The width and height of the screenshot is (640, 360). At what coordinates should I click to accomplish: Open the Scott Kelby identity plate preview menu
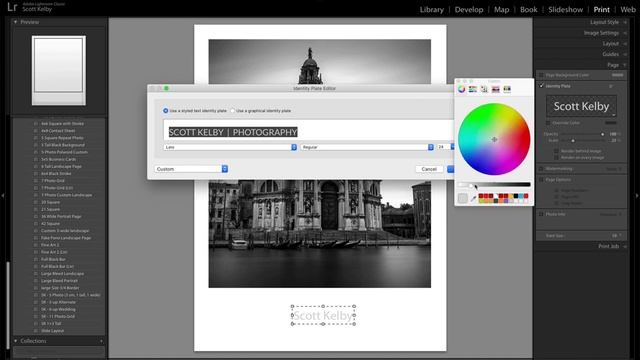point(581,107)
